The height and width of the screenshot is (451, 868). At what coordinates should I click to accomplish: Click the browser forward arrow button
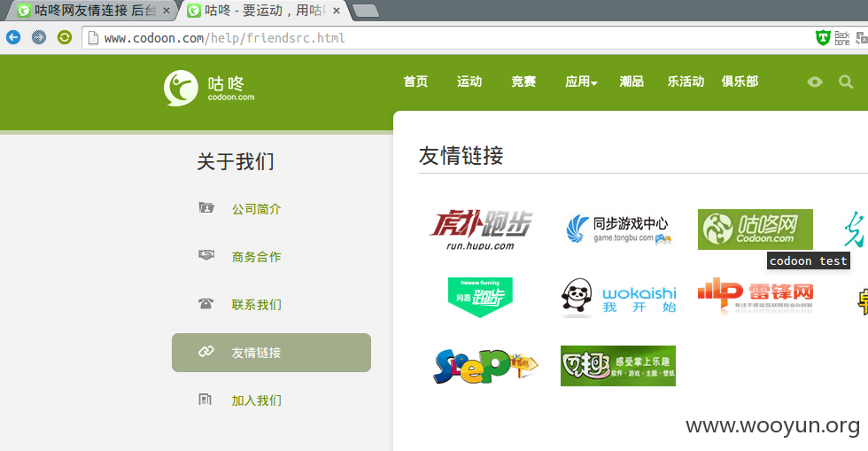point(39,38)
